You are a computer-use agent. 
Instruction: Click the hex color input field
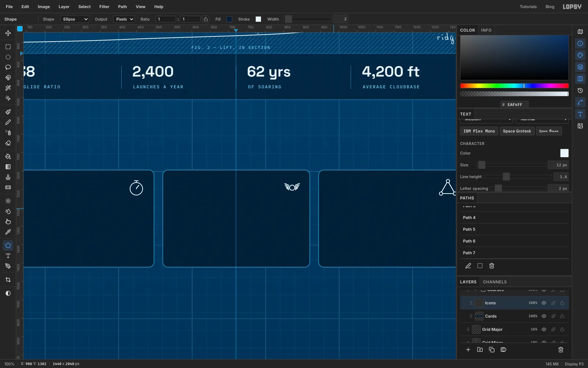coord(514,105)
